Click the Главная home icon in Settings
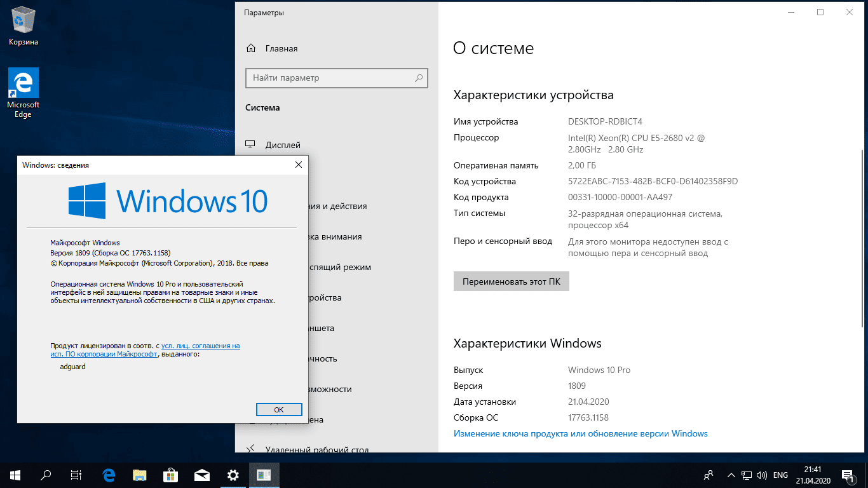The width and height of the screenshot is (868, 488). [251, 48]
